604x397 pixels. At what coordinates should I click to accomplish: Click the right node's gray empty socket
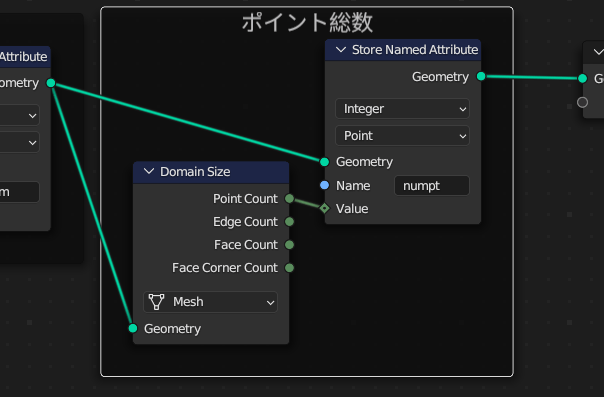(583, 102)
